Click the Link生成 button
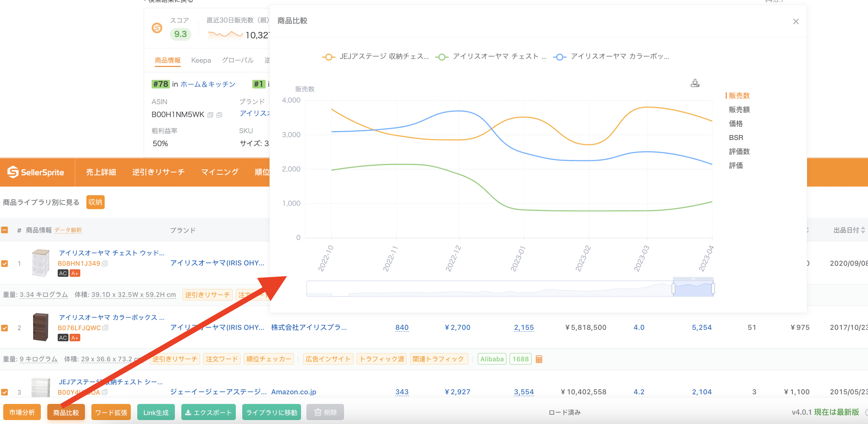 tap(156, 412)
